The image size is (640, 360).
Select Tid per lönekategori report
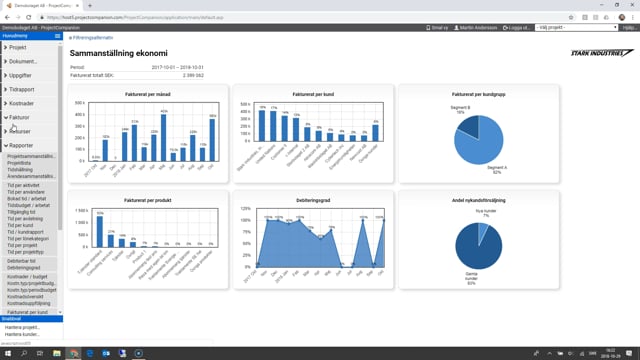click(28, 239)
